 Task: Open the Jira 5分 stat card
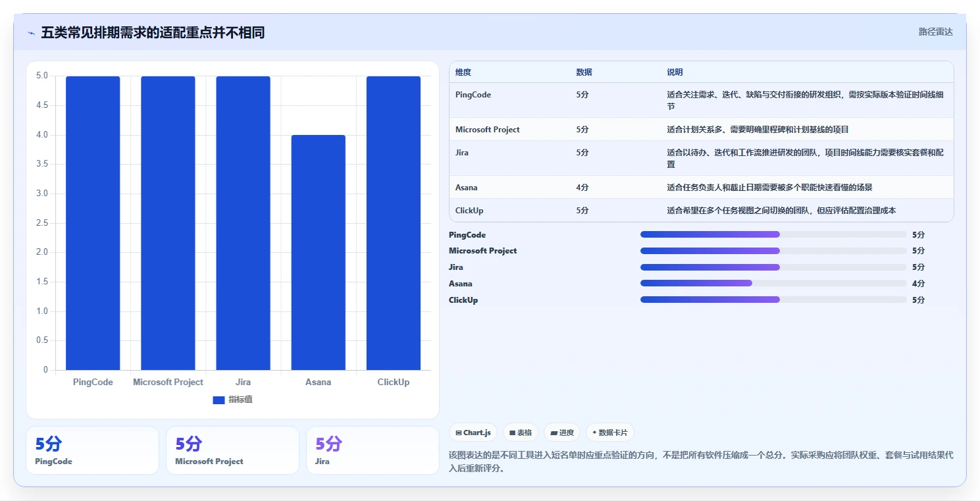(373, 450)
